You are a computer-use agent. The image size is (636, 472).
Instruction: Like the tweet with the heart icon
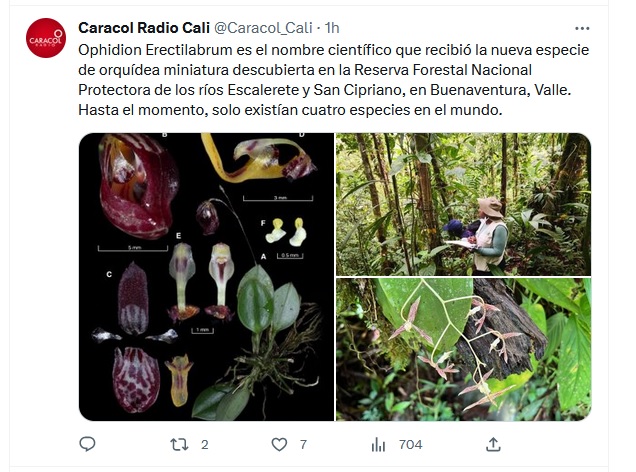pos(279,445)
